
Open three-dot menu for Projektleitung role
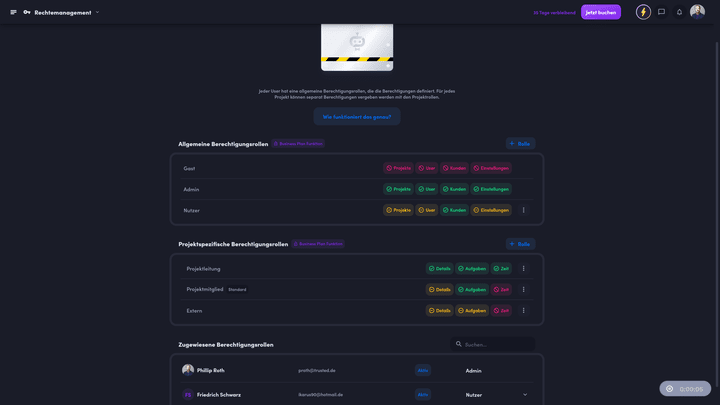[x=523, y=268]
